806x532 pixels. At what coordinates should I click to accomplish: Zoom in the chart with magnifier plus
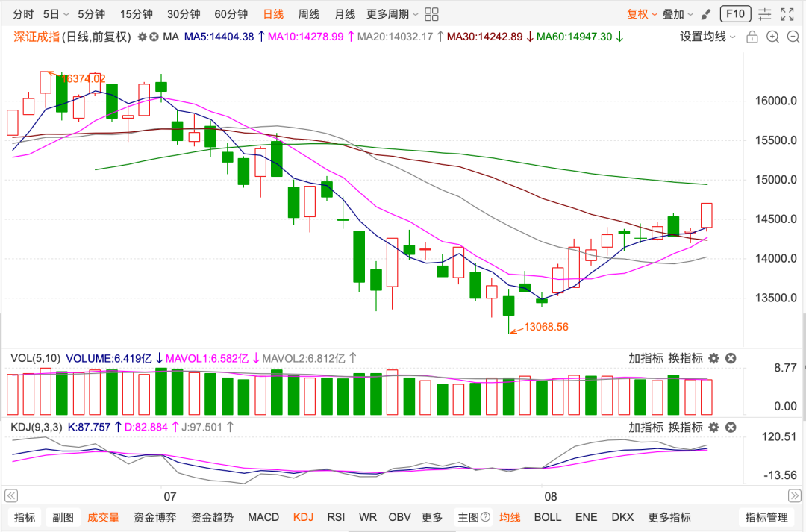point(772,37)
